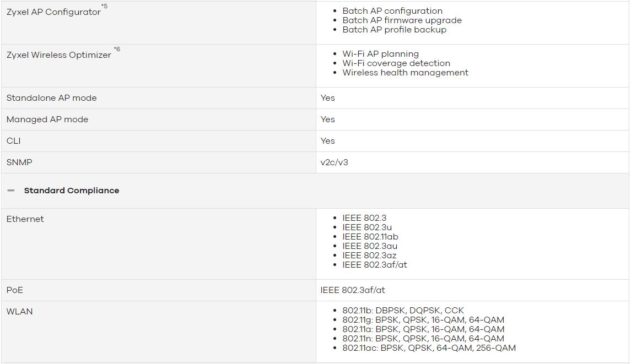The image size is (631, 364).
Task: Select the "IEEE 802.11ab" entry
Action: click(370, 237)
